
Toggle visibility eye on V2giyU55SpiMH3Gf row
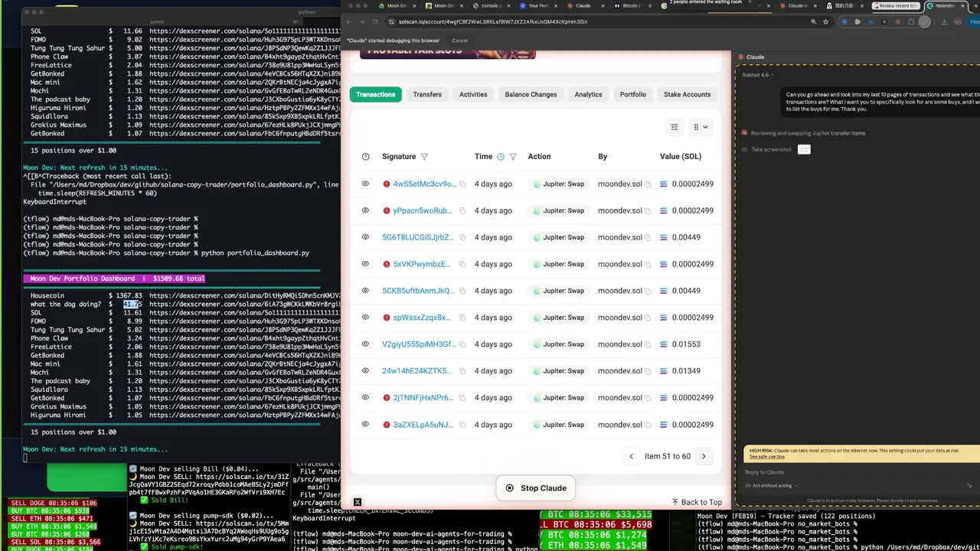click(365, 344)
